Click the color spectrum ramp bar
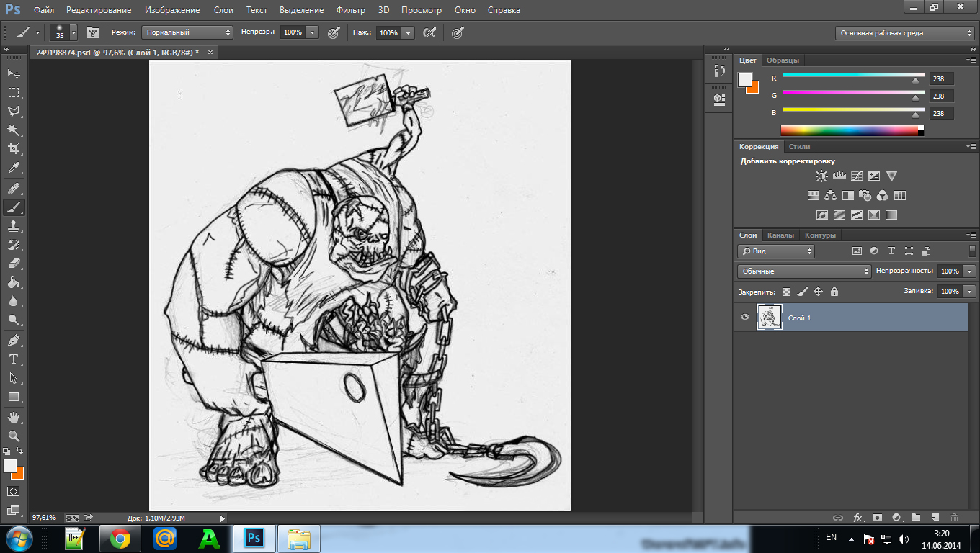Viewport: 980px width, 553px height. coord(849,130)
